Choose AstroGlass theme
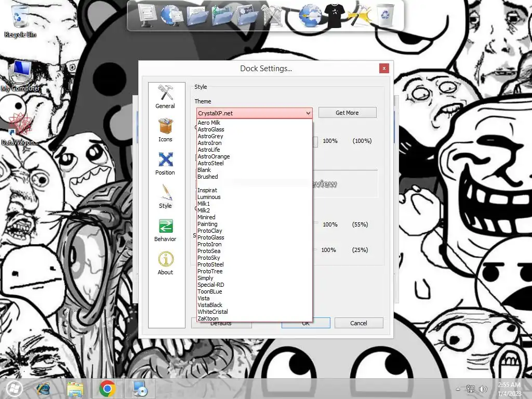The height and width of the screenshot is (399, 532). click(254, 129)
